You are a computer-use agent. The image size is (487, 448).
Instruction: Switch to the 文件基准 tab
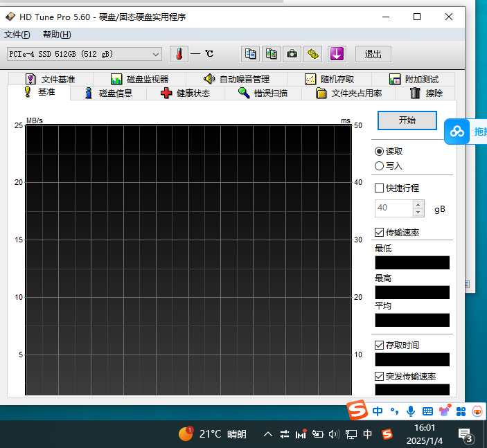51,79
